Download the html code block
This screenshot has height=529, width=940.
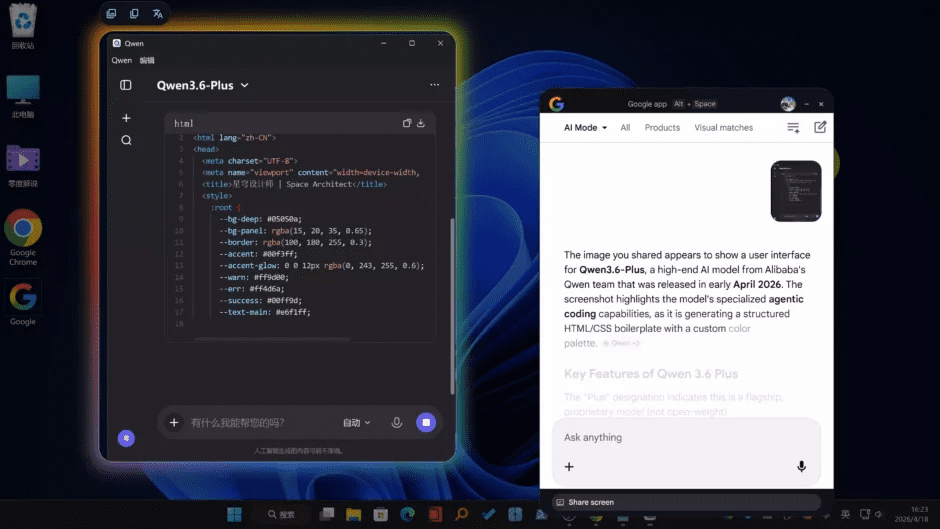point(421,123)
